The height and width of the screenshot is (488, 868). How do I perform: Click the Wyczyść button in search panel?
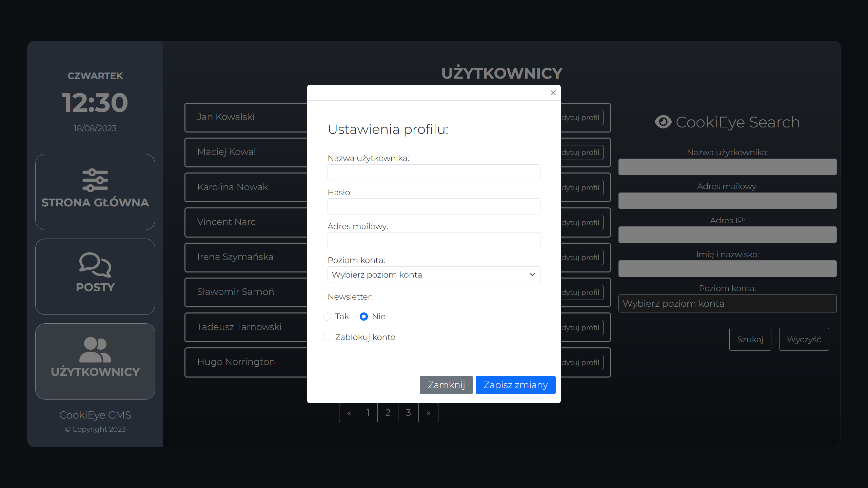coord(804,339)
